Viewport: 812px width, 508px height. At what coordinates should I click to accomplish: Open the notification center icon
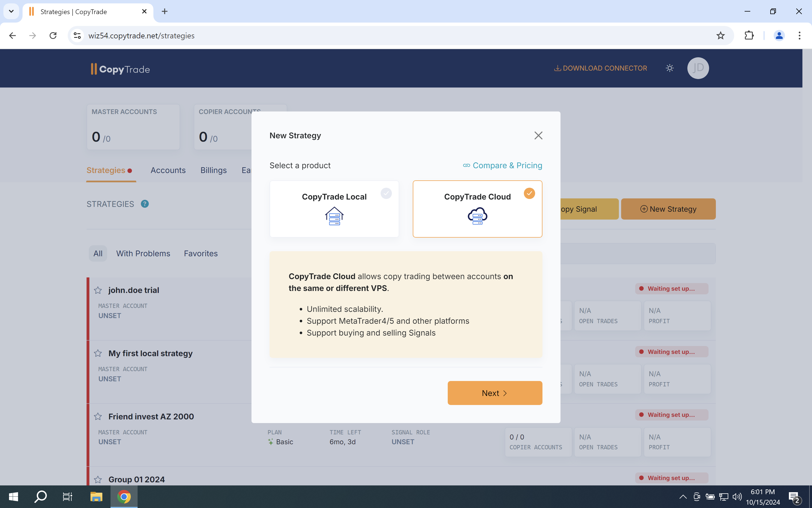coord(794,497)
